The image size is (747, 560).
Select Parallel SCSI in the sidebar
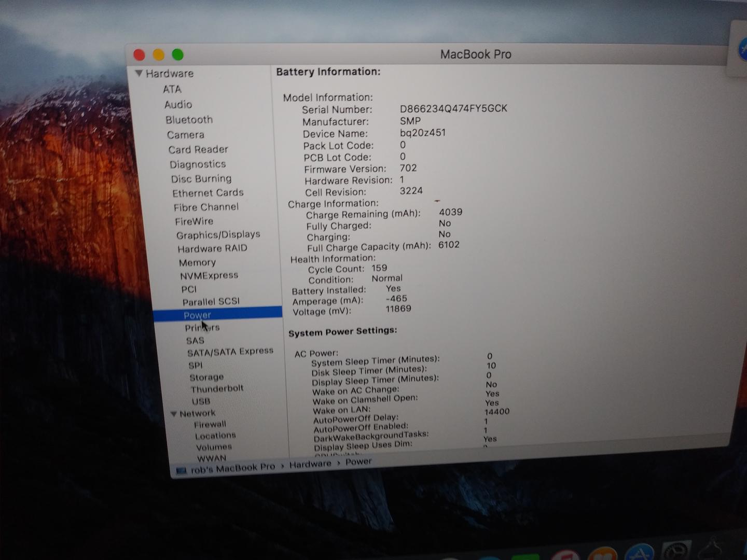[211, 302]
